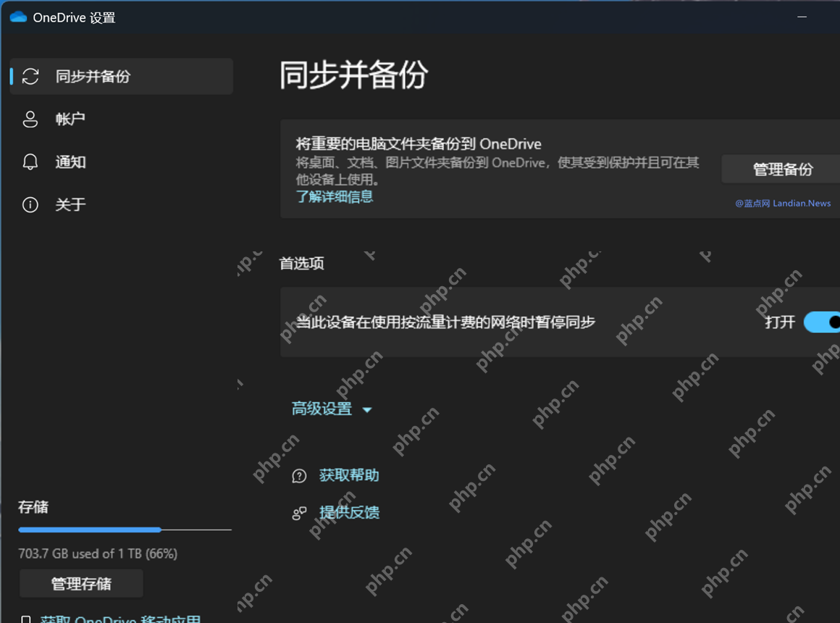840x623 pixels.
Task: Open the 获取帮助 link
Action: coord(349,475)
